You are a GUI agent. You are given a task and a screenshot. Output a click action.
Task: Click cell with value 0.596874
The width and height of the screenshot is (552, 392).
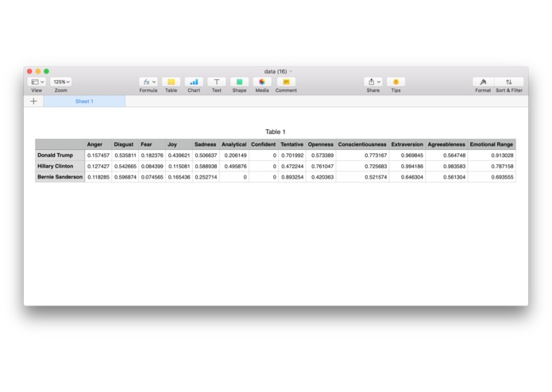coord(125,177)
